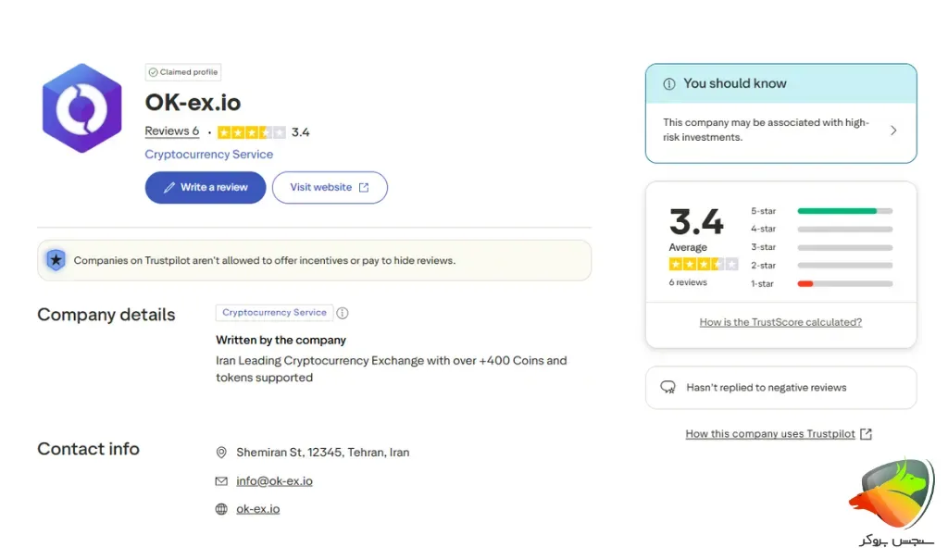This screenshot has width=948, height=560.
Task: Click the Cryptocurrency Service tag in Company details
Action: coord(274,313)
